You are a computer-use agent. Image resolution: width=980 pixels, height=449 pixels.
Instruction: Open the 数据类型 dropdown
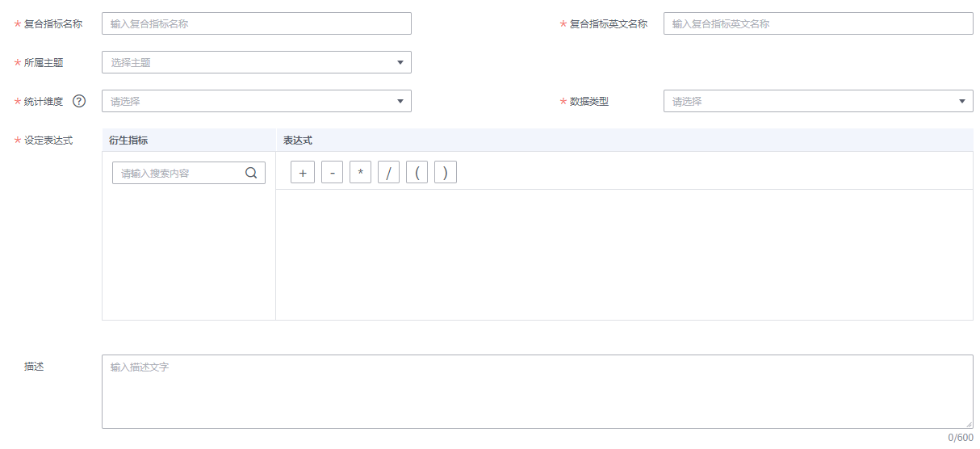click(819, 101)
